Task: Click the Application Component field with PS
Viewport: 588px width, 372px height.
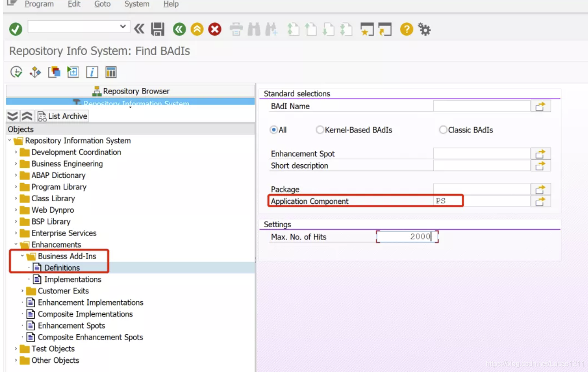Action: click(482, 201)
